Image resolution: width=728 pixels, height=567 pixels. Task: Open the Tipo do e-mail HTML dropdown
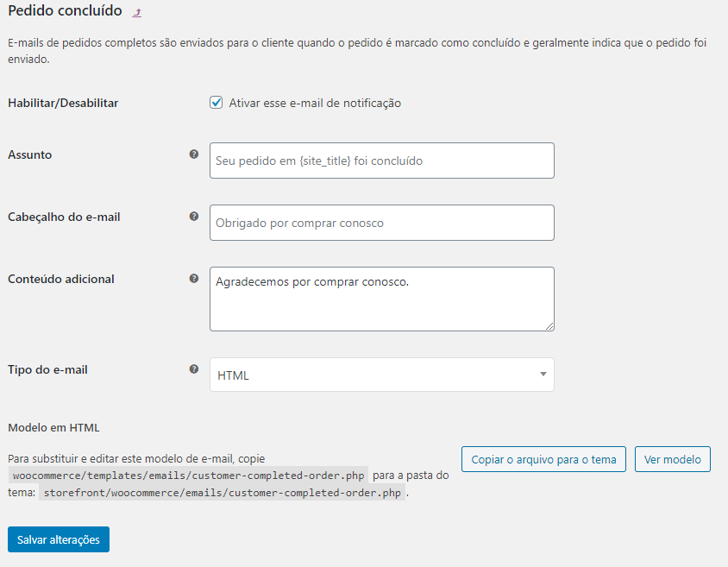[381, 375]
